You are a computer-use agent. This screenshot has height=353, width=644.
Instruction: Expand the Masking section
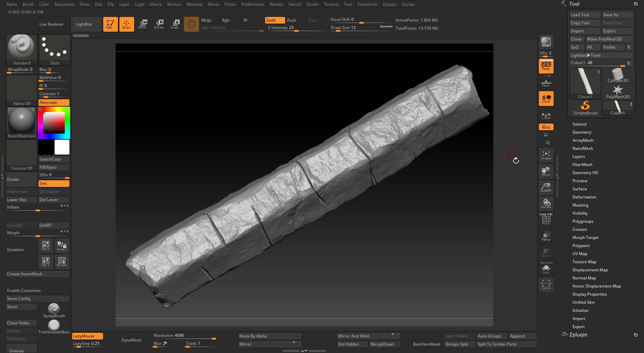(580, 205)
